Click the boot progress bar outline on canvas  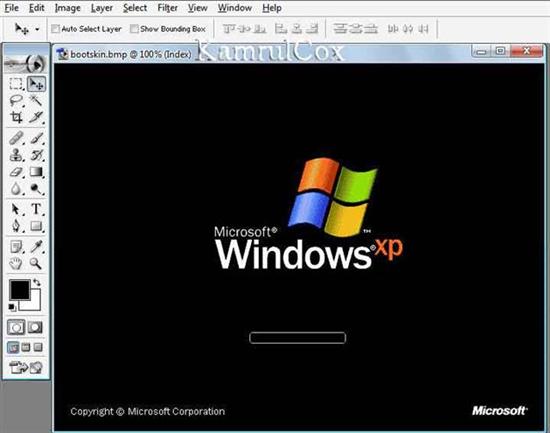[x=297, y=338]
